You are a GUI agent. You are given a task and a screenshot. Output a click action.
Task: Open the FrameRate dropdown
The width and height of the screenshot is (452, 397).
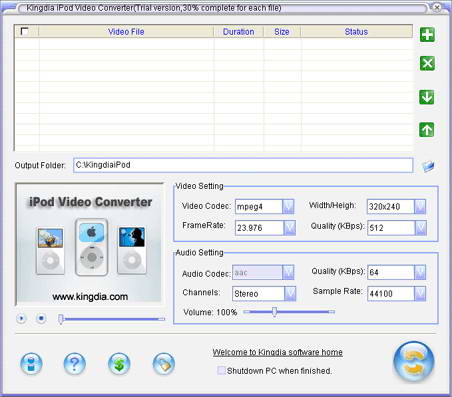coord(289,228)
